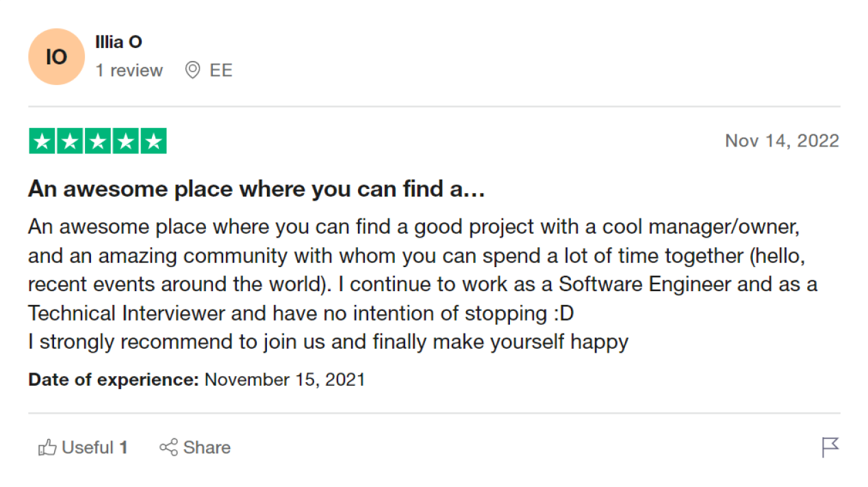
Task: Click the fifth green rating star
Action: 153,141
